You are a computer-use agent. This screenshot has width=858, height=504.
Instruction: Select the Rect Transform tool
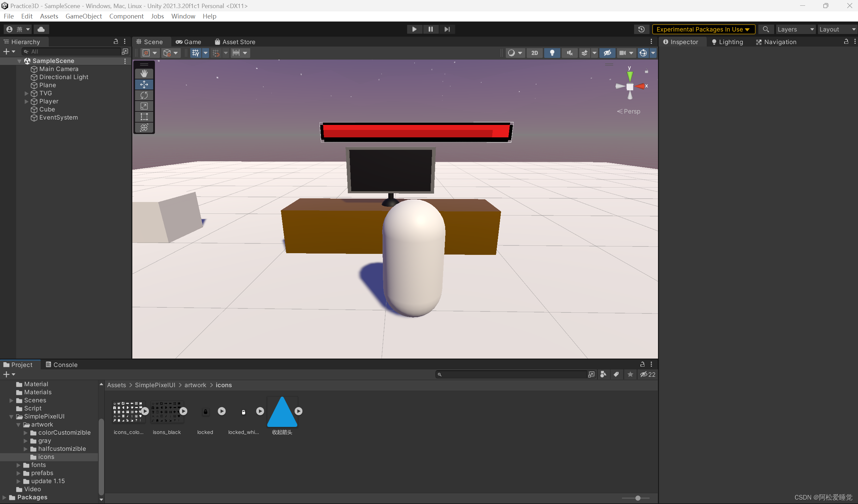(144, 117)
